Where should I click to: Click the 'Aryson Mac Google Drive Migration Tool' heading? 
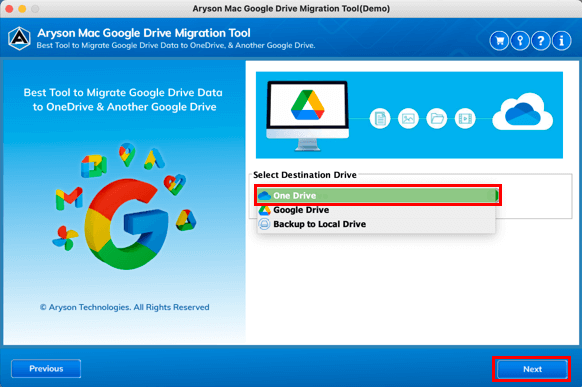[144, 33]
